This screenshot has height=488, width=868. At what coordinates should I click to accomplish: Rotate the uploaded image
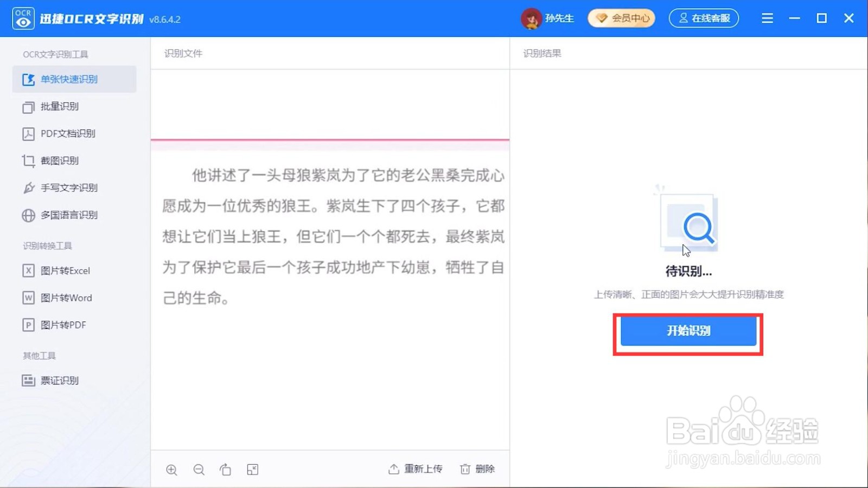pyautogui.click(x=226, y=470)
